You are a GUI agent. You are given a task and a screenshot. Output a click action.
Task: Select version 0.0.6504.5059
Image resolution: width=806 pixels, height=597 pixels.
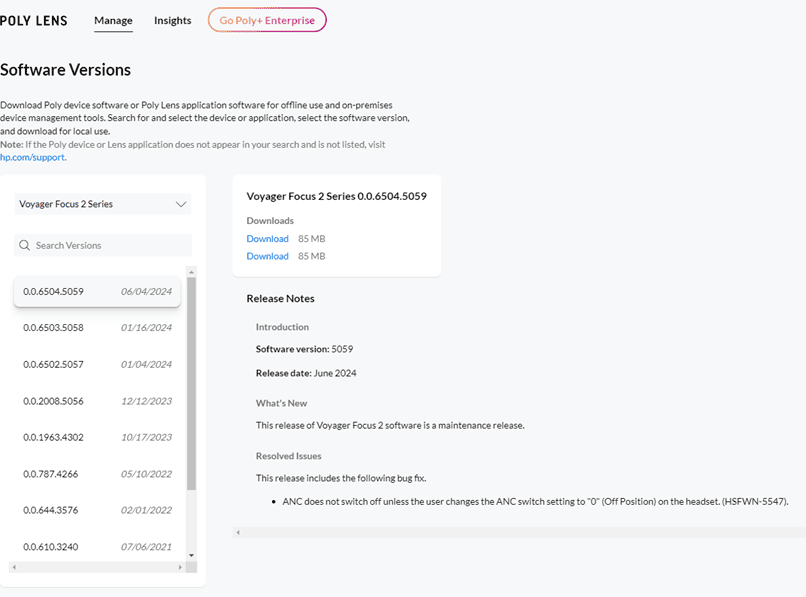click(97, 292)
